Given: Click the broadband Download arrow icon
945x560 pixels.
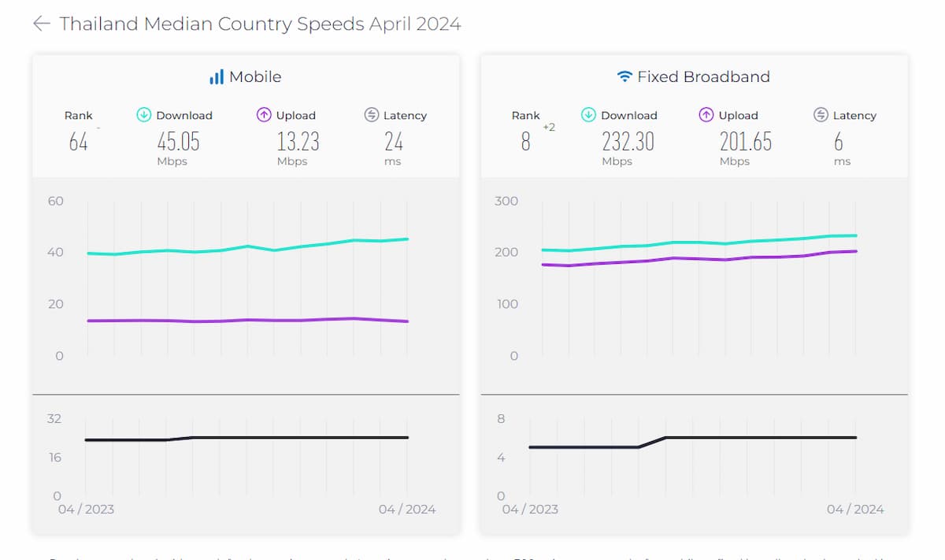Looking at the screenshot, I should pyautogui.click(x=588, y=115).
